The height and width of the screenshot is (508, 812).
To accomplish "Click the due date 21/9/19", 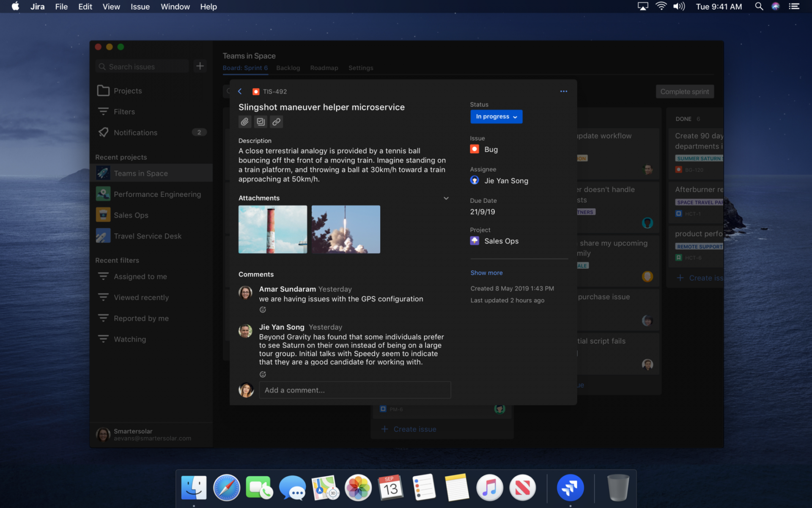I will [483, 212].
